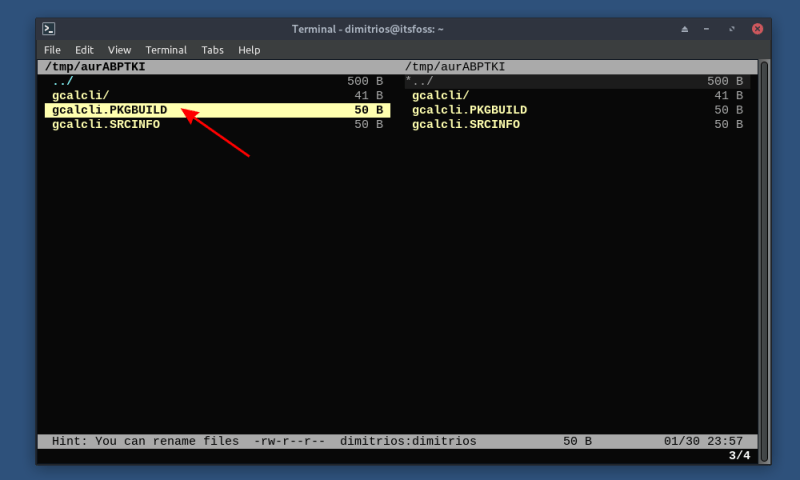Select the gcalcli/ directory in left pane

click(x=217, y=95)
